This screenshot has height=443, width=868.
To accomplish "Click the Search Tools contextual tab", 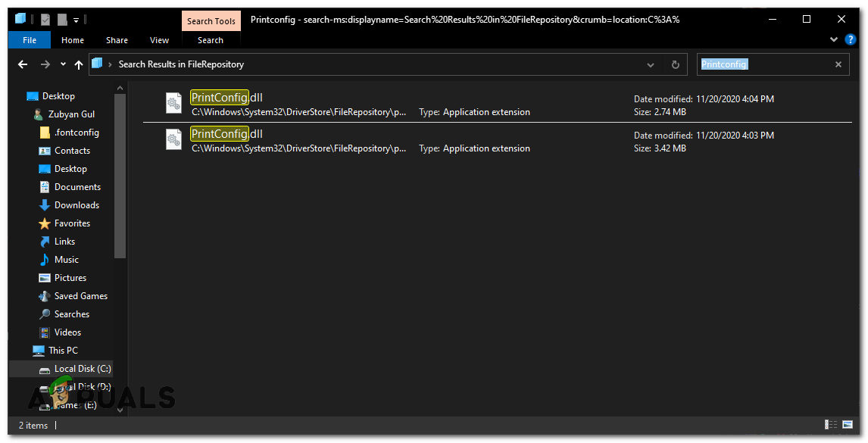I will pos(211,21).
